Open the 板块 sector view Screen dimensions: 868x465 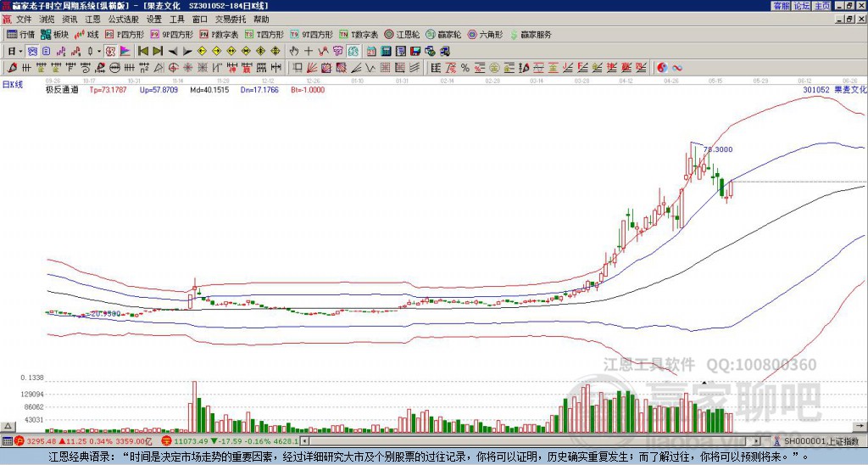click(55, 34)
